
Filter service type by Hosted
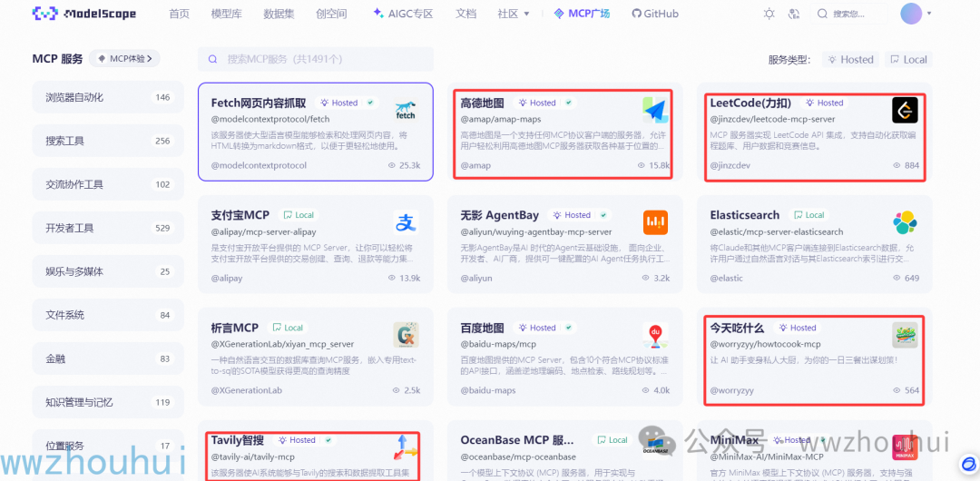(850, 59)
